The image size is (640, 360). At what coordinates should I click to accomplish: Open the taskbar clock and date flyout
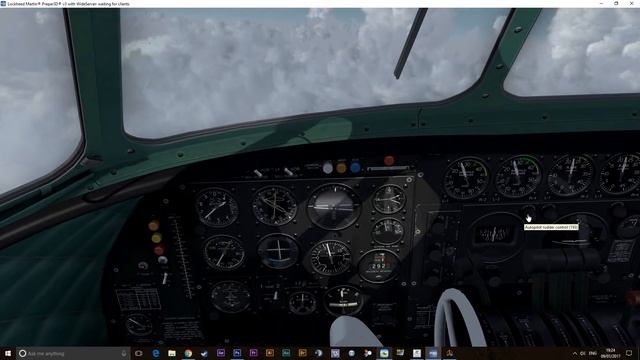pos(611,353)
